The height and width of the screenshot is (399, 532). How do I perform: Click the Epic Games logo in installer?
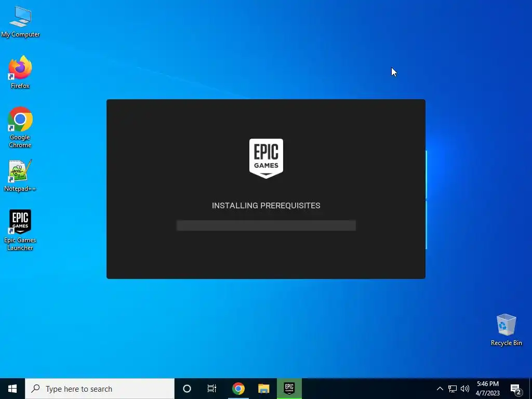click(266, 158)
